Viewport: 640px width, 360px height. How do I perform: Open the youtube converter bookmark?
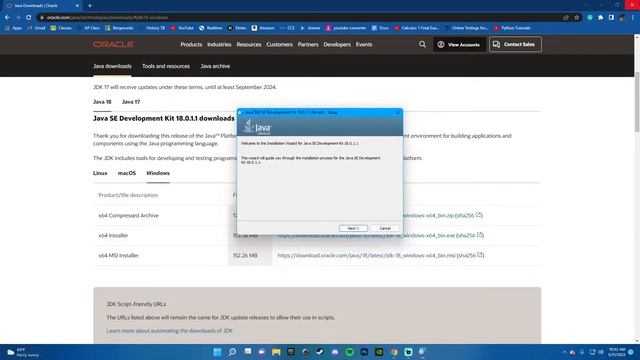tap(347, 28)
